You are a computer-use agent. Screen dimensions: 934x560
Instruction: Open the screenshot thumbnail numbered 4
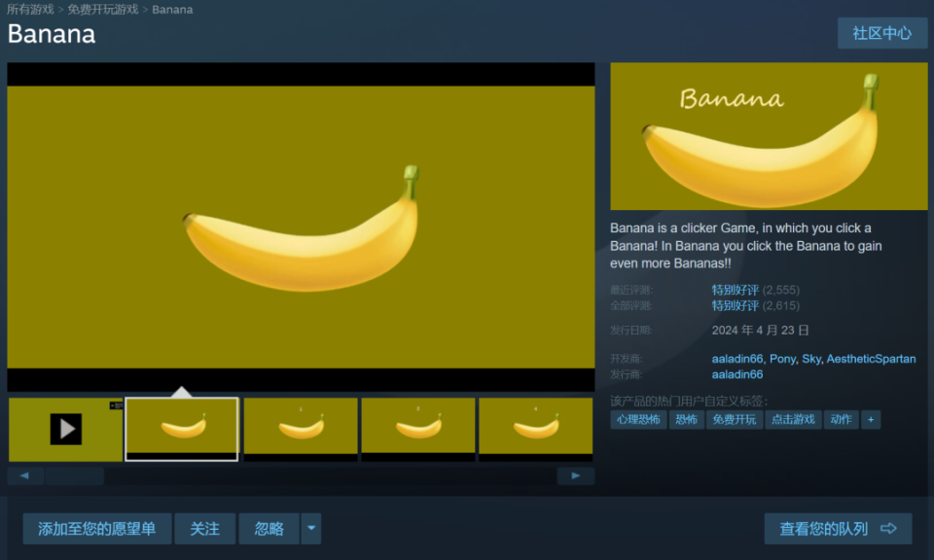(x=535, y=429)
